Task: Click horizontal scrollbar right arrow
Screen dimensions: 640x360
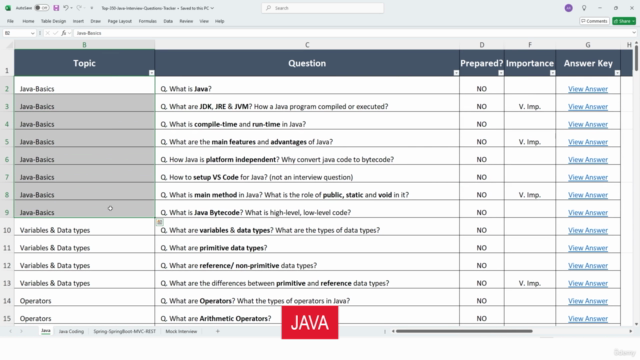Action: coord(631,331)
